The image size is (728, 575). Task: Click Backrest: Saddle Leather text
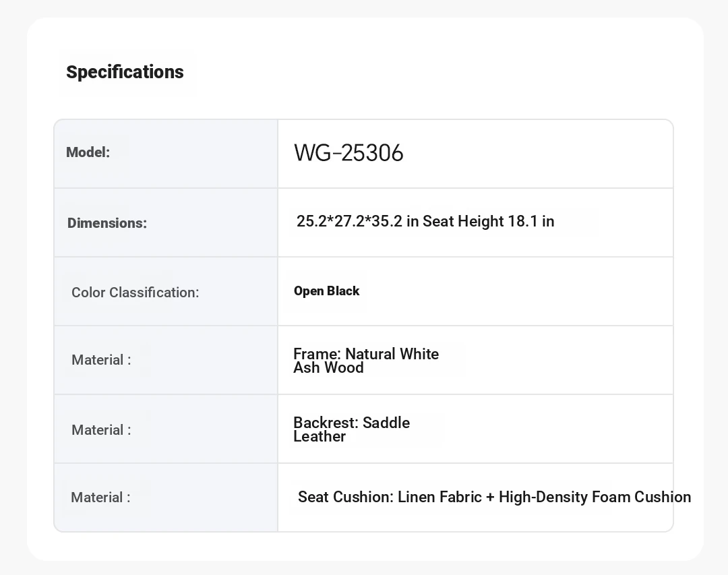(351, 429)
